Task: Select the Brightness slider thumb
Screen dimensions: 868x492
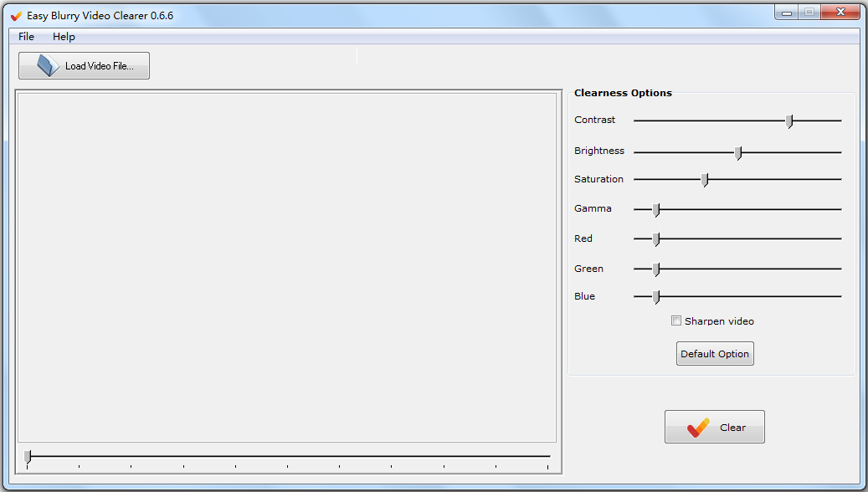Action: point(737,152)
